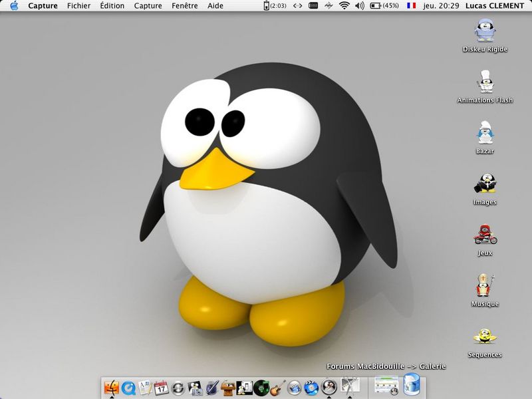
Task: Open the Apple menu
Action: pyautogui.click(x=14, y=6)
